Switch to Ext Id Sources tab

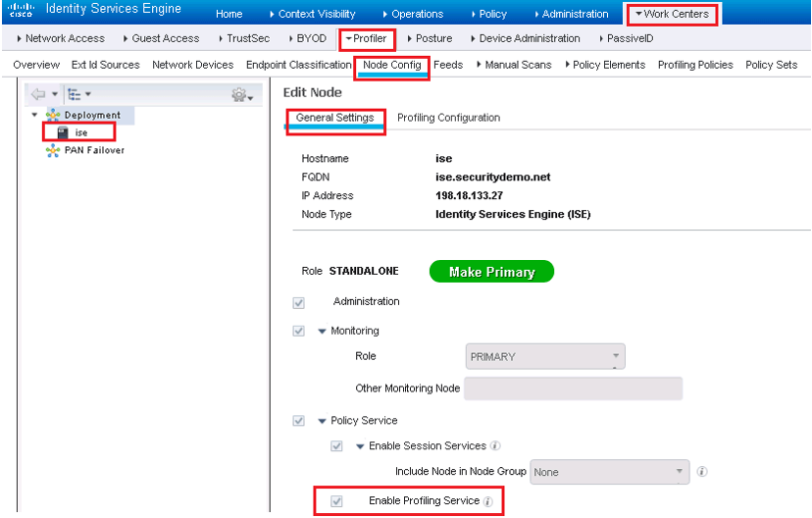(106, 66)
